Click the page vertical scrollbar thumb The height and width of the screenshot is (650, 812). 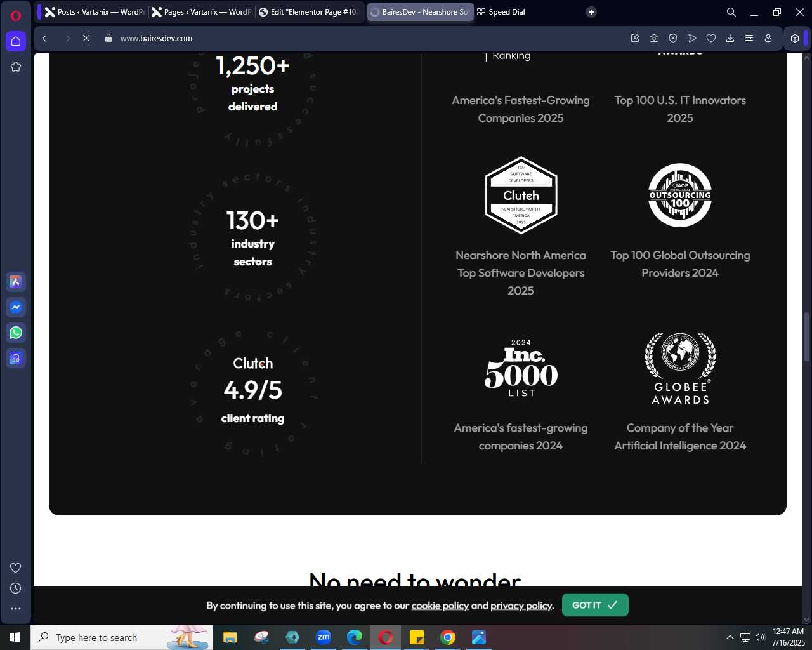click(807, 336)
